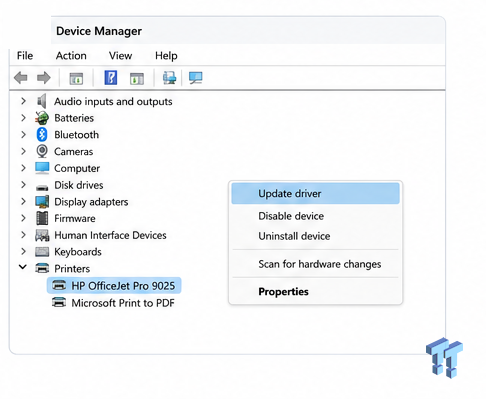The height and width of the screenshot is (399, 486).
Task: Collapse the Printers node
Action: (23, 267)
